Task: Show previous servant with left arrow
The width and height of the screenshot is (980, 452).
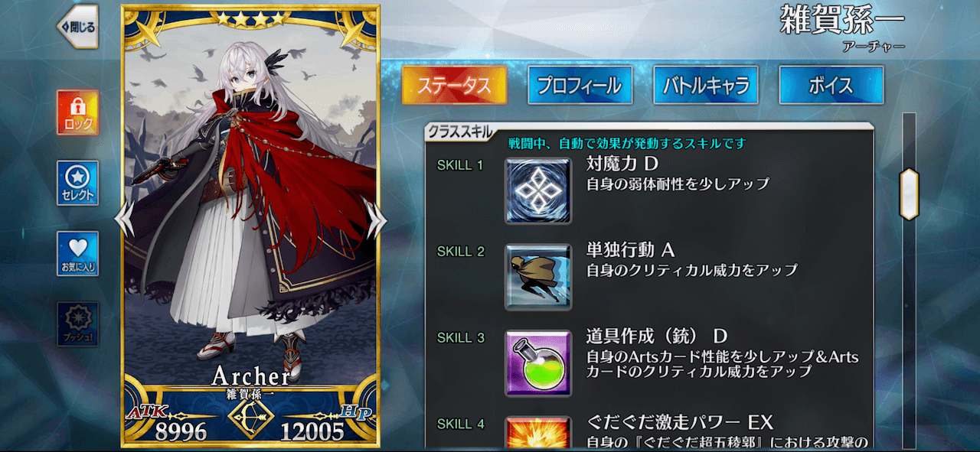Action: [x=124, y=219]
